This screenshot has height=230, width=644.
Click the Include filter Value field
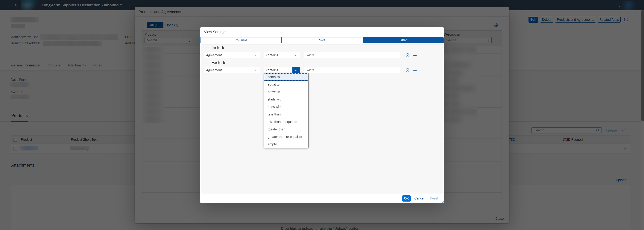tap(352, 55)
